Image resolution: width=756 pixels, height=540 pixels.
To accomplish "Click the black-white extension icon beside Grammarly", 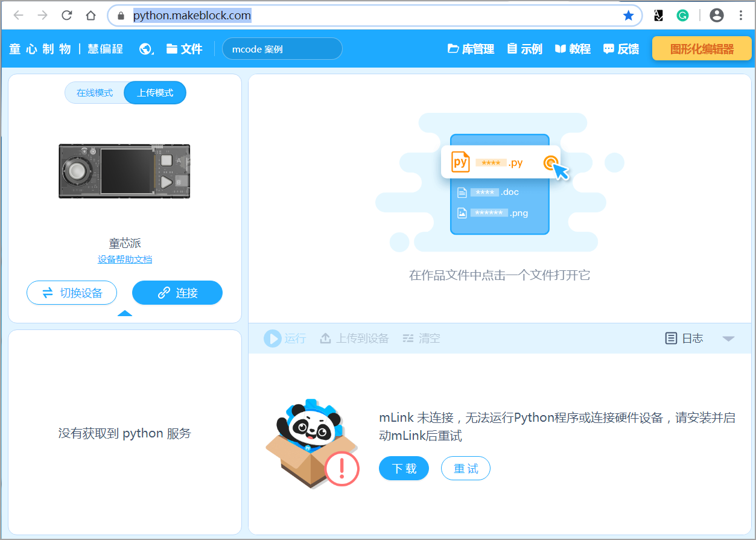I will pyautogui.click(x=659, y=16).
